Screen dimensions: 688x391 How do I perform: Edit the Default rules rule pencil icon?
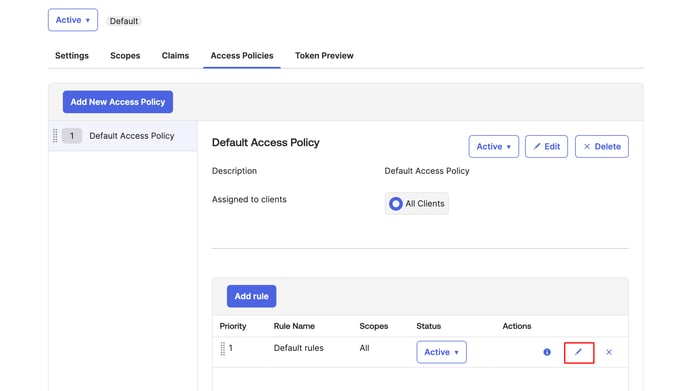coord(579,352)
